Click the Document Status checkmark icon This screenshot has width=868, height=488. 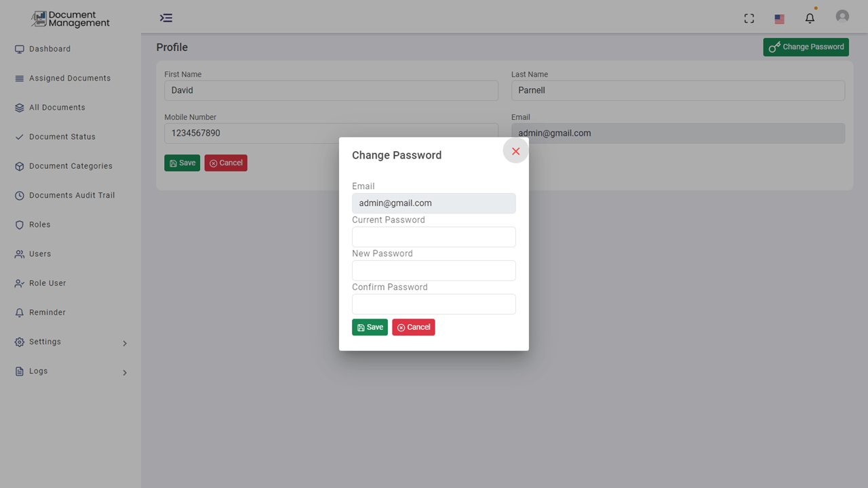[x=20, y=136]
